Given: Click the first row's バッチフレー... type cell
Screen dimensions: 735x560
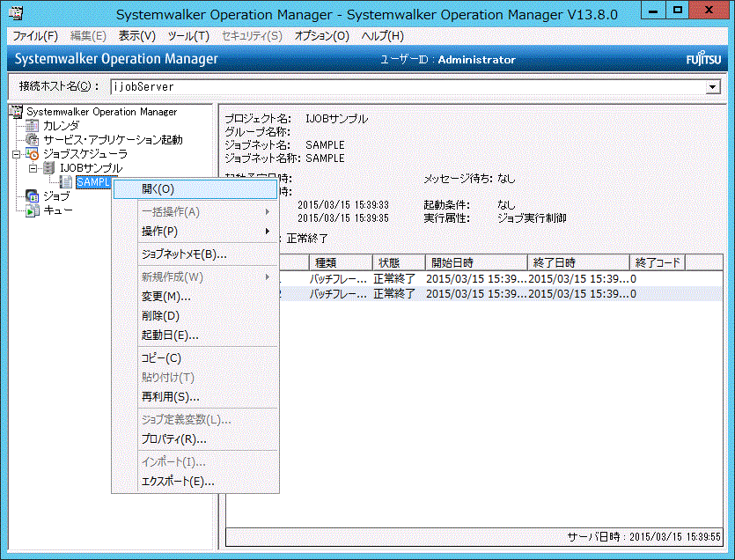Looking at the screenshot, I should click(338, 279).
